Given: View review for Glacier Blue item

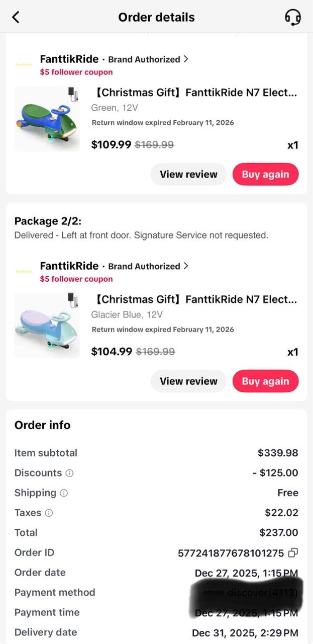Looking at the screenshot, I should [x=188, y=381].
